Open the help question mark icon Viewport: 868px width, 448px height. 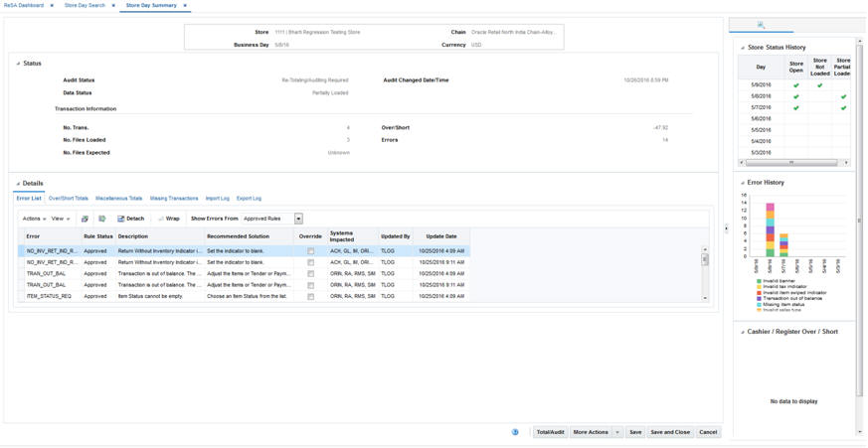point(515,432)
